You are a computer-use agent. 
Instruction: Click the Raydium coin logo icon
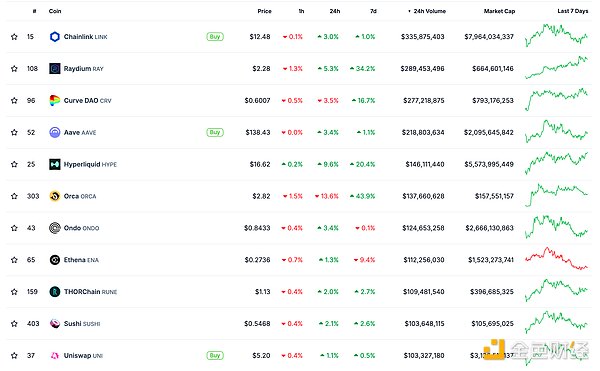pos(55,68)
